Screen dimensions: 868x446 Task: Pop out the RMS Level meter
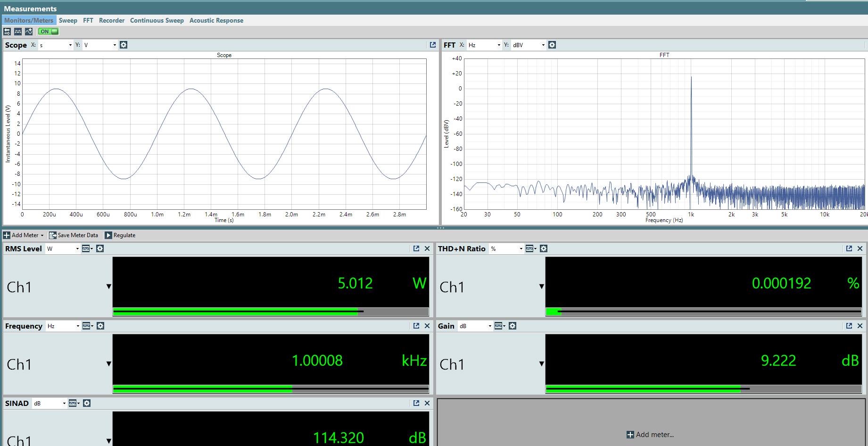coord(416,248)
